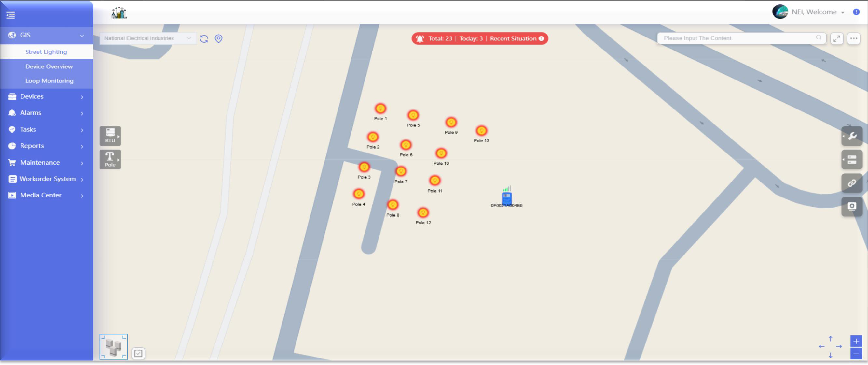Collapse the GIS menu section
This screenshot has width=868, height=365.
47,35
